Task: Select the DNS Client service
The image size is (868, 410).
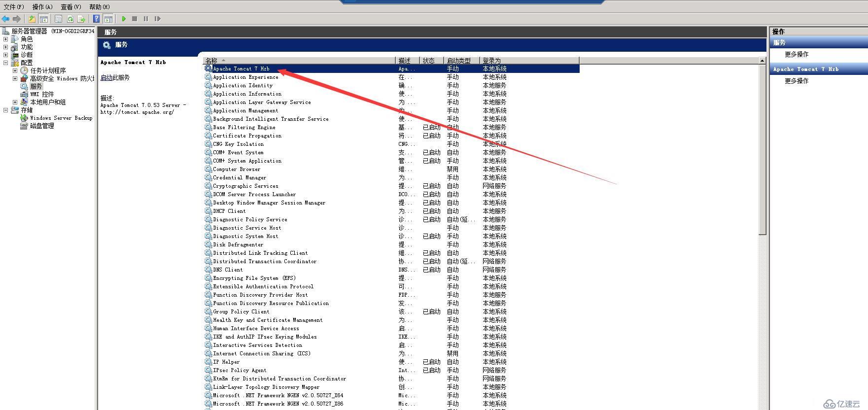Action: tap(392, 270)
